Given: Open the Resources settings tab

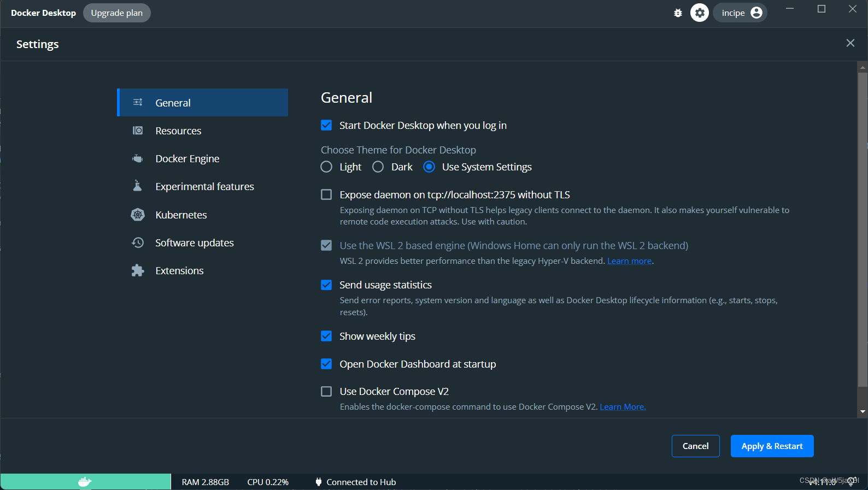Looking at the screenshot, I should click(203, 131).
